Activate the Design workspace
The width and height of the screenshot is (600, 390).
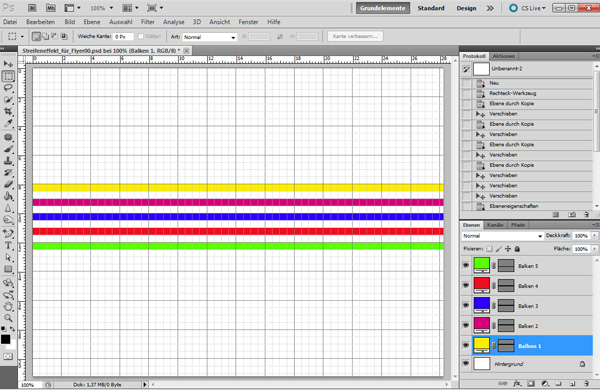click(x=466, y=8)
